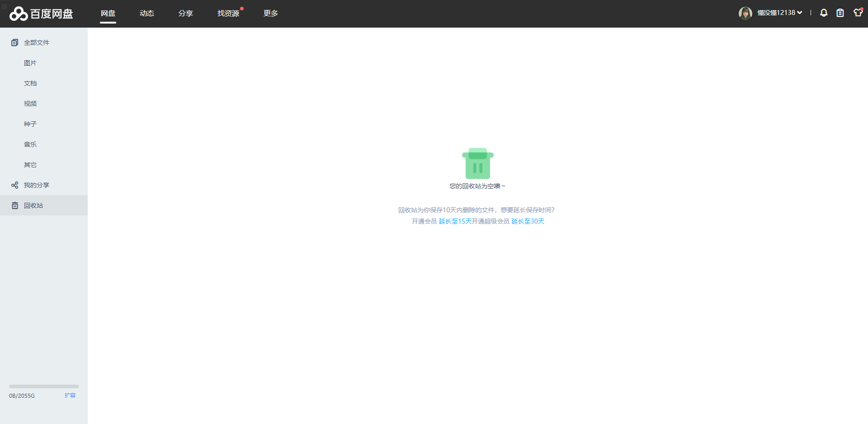Click the Baidu Netdisk logo
Screen dimensions: 868x424
tap(41, 14)
